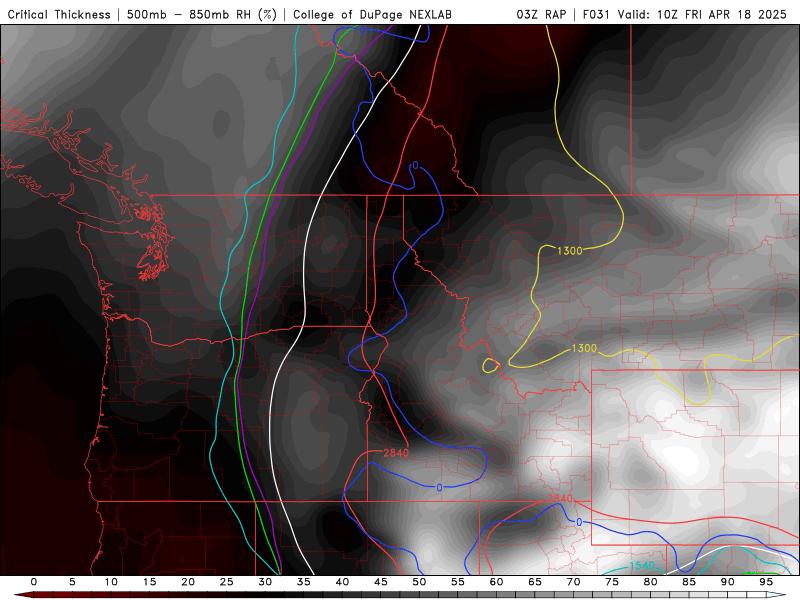Image resolution: width=800 pixels, height=600 pixels.
Task: Select the "35" RH scale label
Action: (304, 582)
